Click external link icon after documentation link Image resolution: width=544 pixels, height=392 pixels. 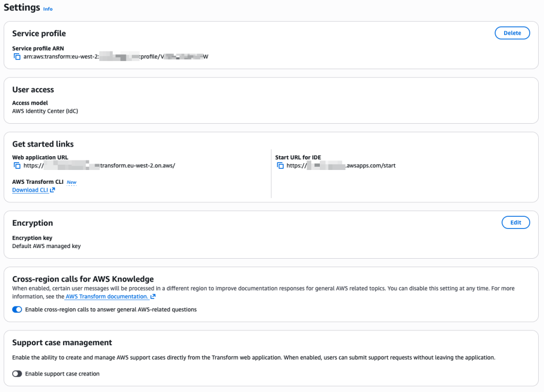tap(153, 297)
